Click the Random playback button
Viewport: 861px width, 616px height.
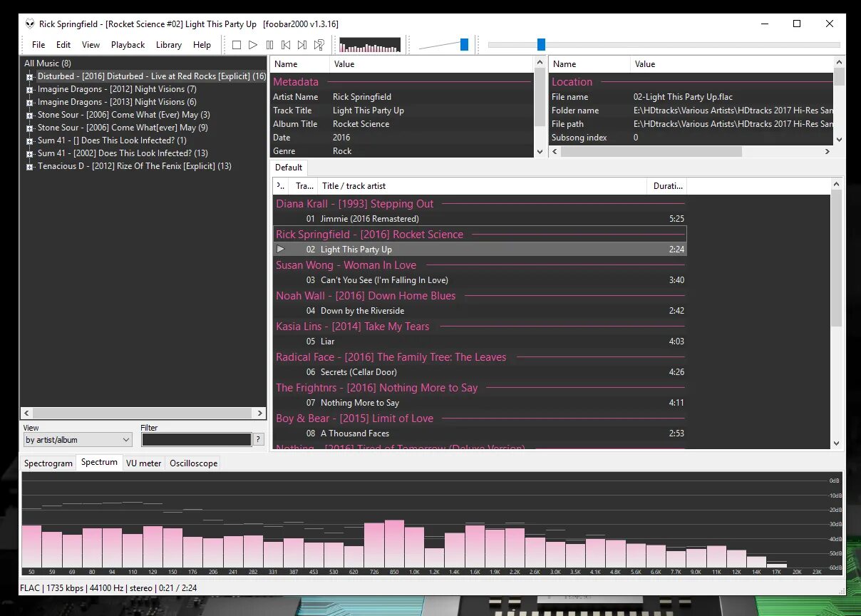point(319,45)
